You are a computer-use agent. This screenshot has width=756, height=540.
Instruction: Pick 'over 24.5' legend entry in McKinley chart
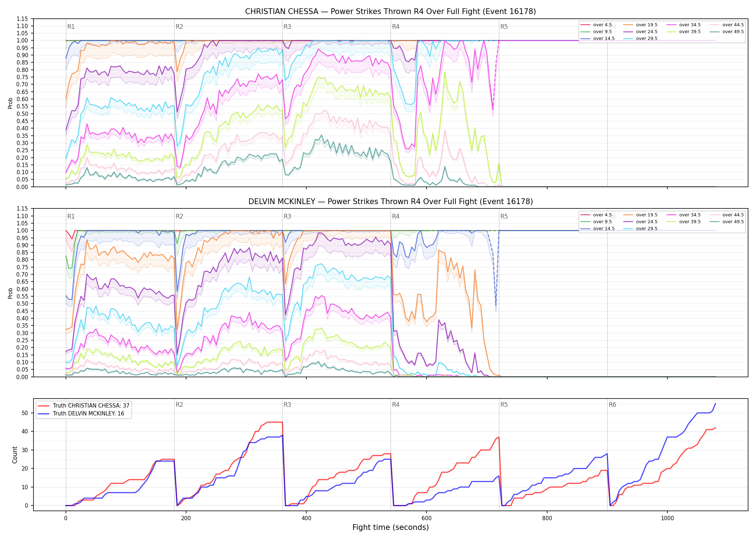coord(640,222)
